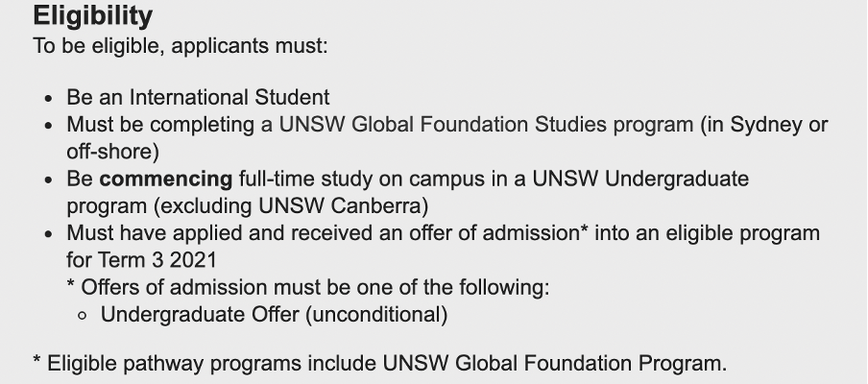Click the hollow bullet before Undergraduate Offer
The width and height of the screenshot is (868, 384).
pos(83,316)
